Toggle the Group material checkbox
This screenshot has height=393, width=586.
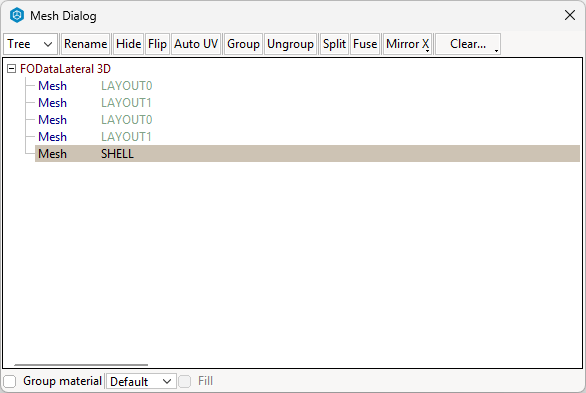pos(10,381)
